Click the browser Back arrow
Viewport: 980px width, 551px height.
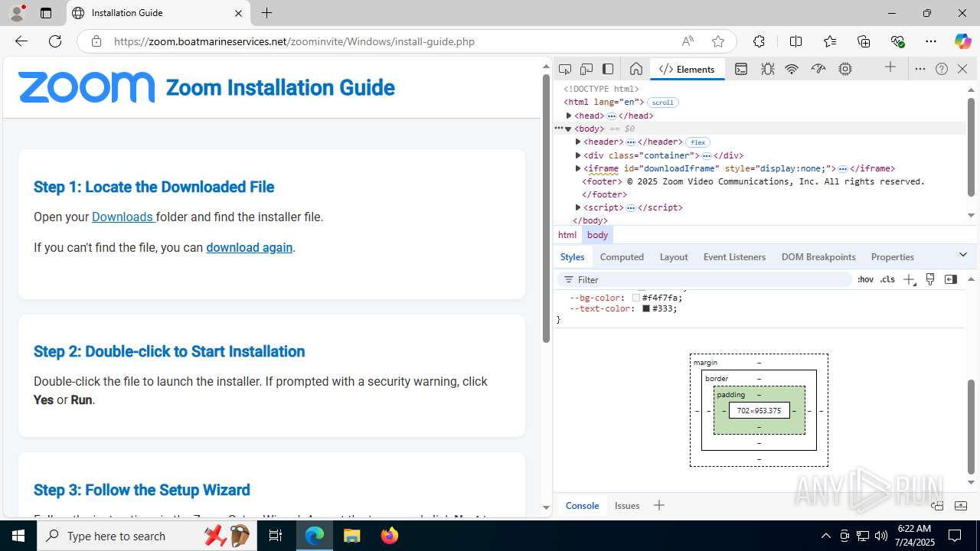pos(21,41)
